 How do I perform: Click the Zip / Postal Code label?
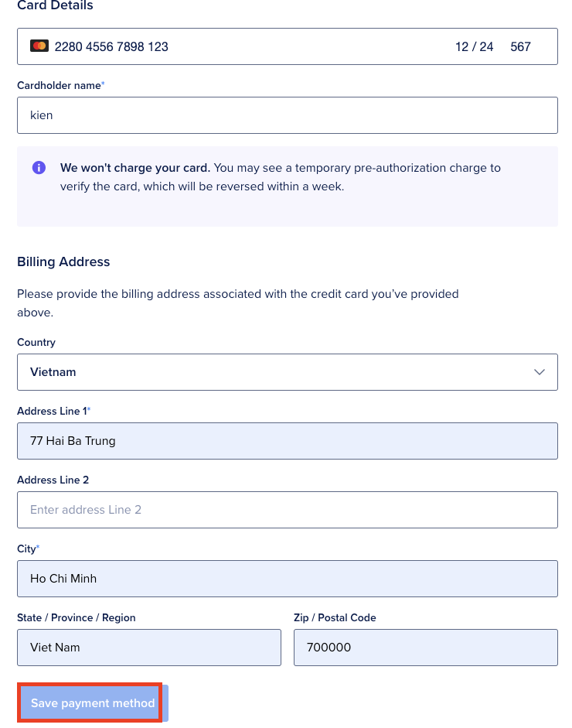click(x=335, y=618)
